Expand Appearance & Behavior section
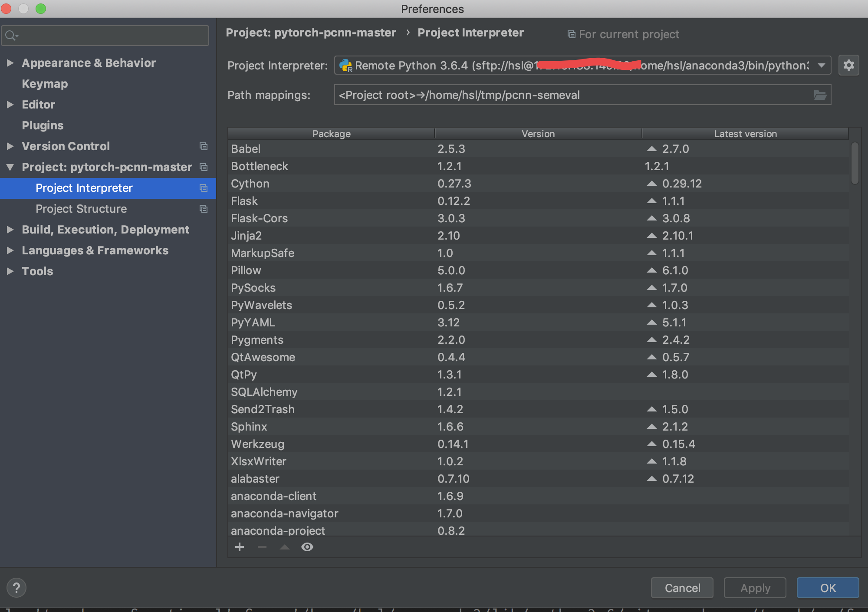The height and width of the screenshot is (612, 868). pyautogui.click(x=10, y=63)
